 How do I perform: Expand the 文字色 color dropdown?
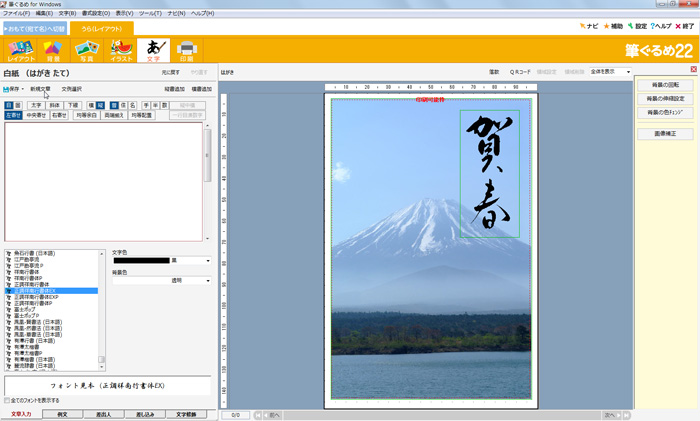click(207, 260)
